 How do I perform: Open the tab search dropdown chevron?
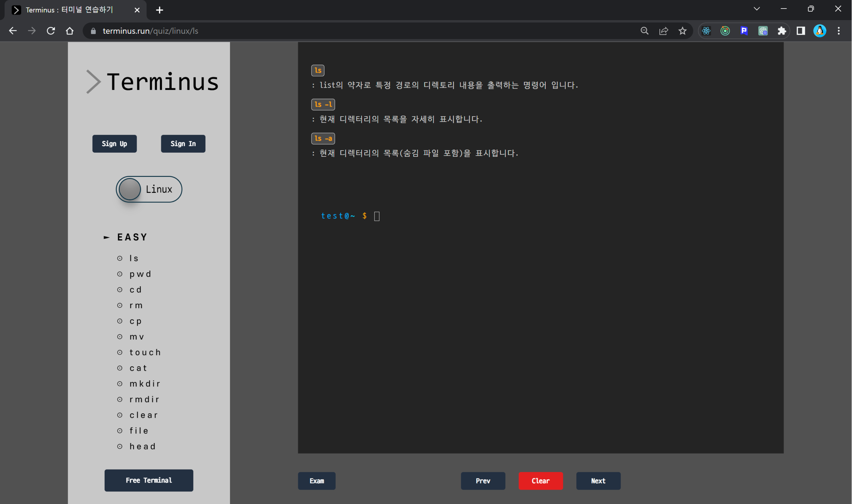point(757,9)
